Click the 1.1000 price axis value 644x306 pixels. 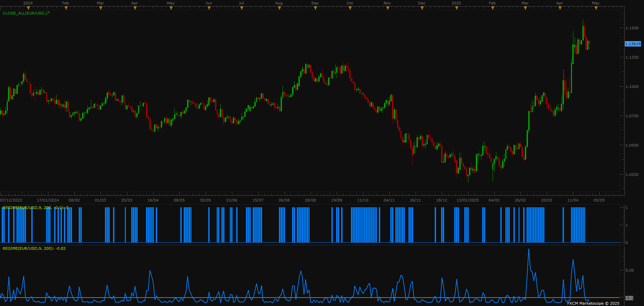pos(632,87)
